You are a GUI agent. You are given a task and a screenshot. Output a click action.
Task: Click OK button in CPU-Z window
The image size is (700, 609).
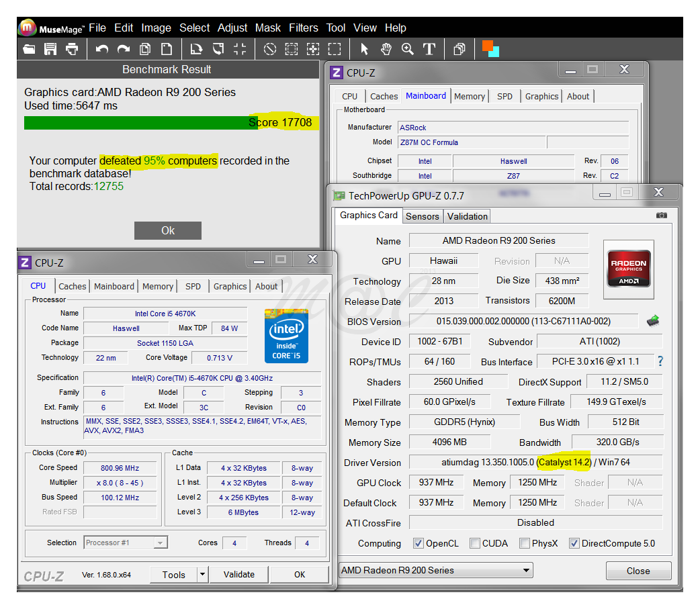pos(300,574)
